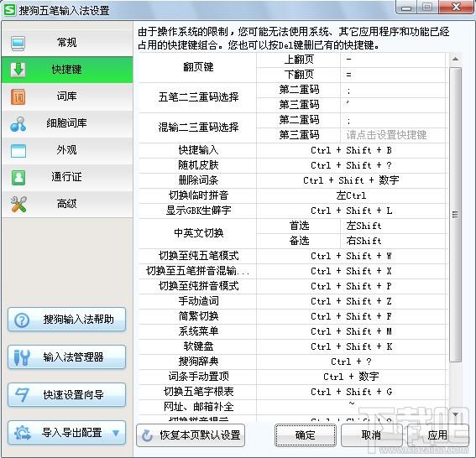Click the 确定 button

pyautogui.click(x=306, y=435)
